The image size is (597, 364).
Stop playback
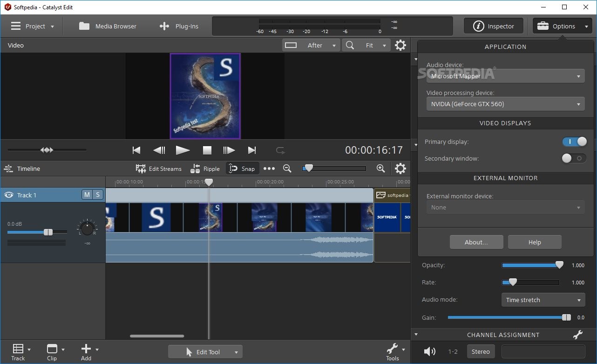click(207, 150)
